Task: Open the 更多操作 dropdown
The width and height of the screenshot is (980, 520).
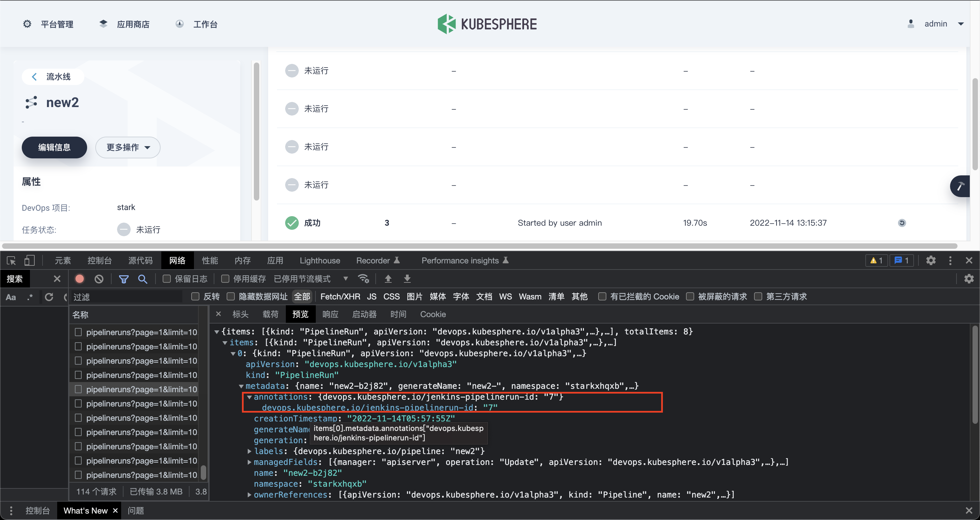Action: (x=128, y=148)
